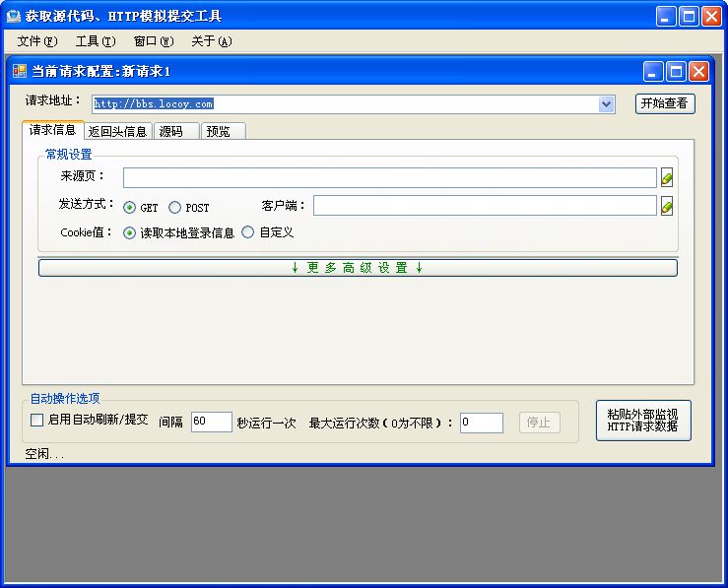Open the 工具(T) menu
This screenshot has width=728, height=588.
(95, 41)
